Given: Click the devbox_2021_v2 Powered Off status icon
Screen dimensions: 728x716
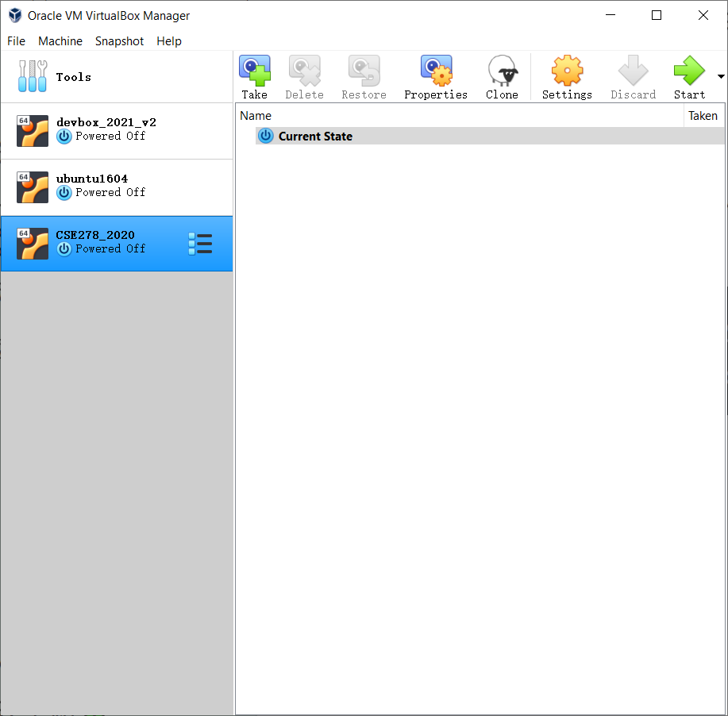Looking at the screenshot, I should 64,137.
